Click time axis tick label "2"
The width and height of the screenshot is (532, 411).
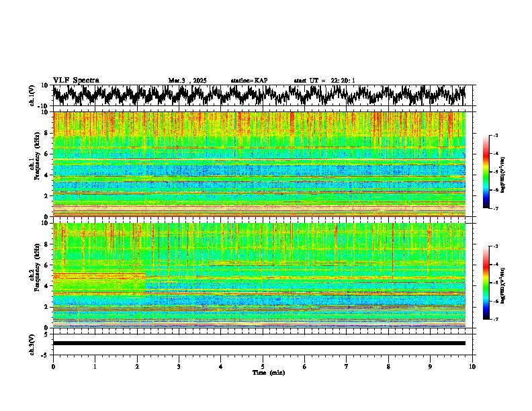pyautogui.click(x=137, y=367)
